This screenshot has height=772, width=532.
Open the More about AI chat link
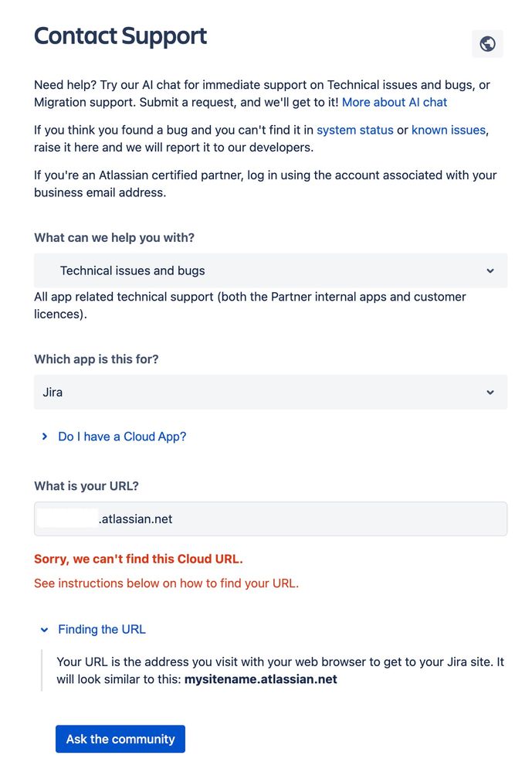(x=395, y=103)
